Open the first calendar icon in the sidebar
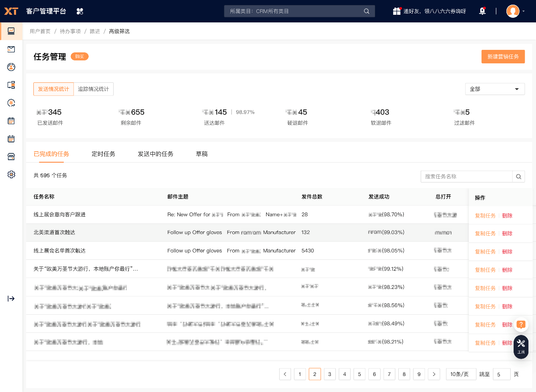 pos(11,121)
